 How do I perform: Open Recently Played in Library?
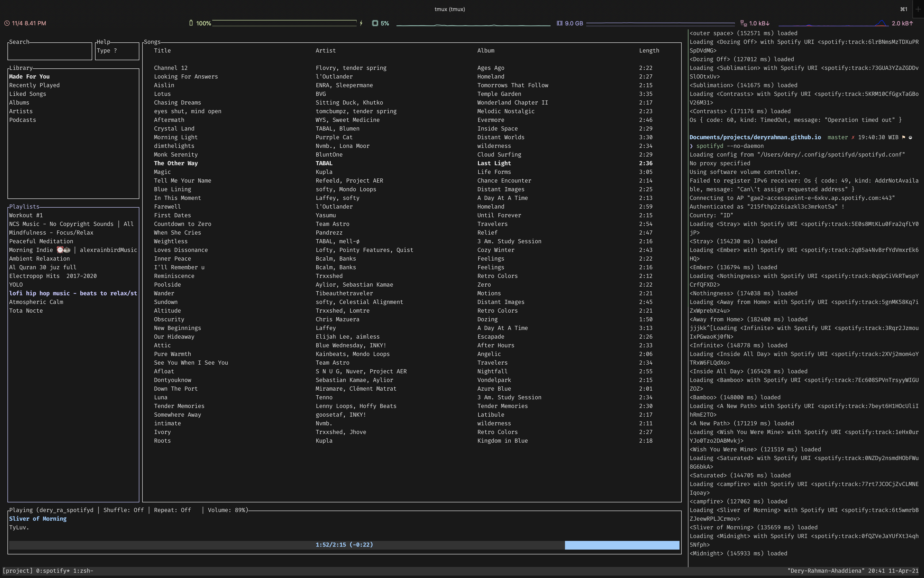34,85
